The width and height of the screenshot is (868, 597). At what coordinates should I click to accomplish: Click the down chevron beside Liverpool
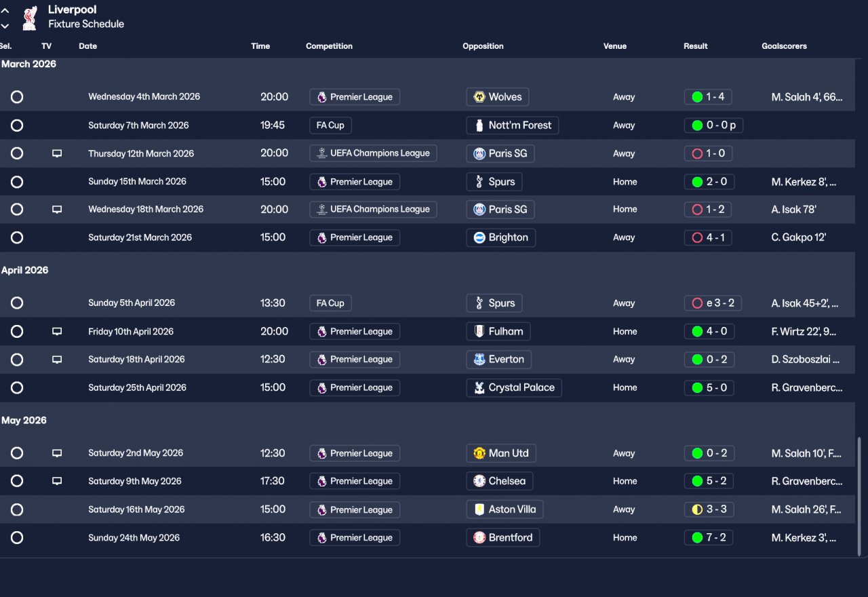[x=5, y=26]
